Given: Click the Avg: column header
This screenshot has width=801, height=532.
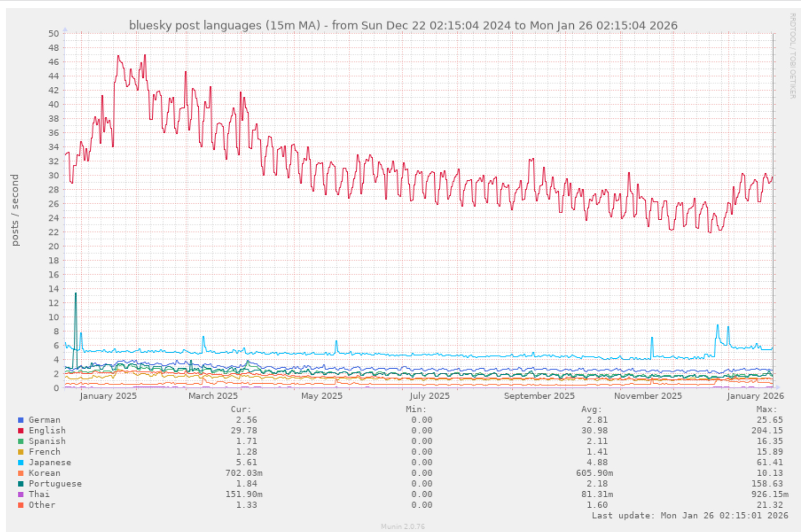Looking at the screenshot, I should coord(591,409).
